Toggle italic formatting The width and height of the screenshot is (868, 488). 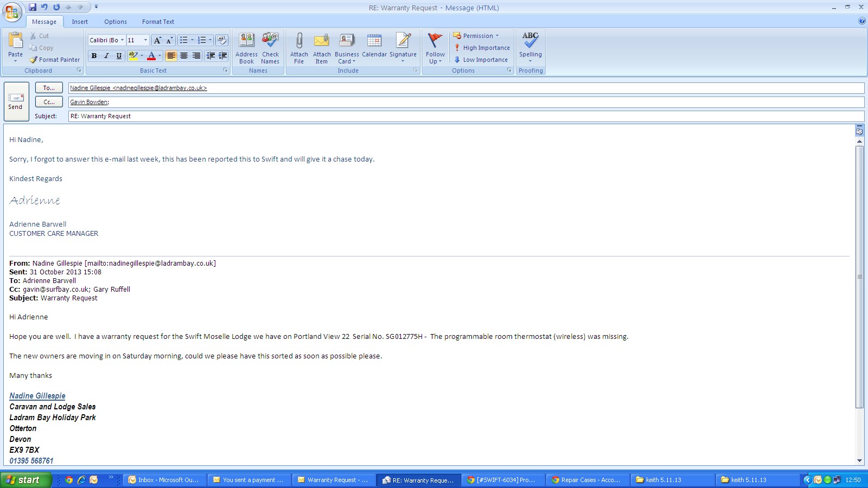(106, 56)
